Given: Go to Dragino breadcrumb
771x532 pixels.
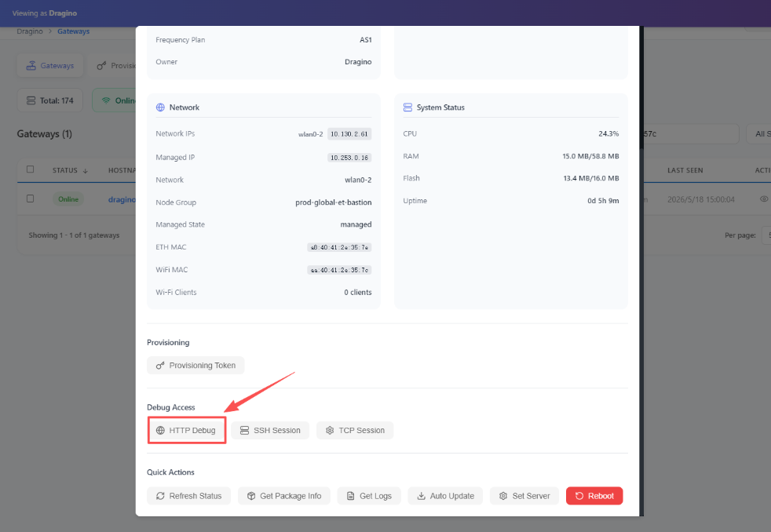Looking at the screenshot, I should [30, 31].
